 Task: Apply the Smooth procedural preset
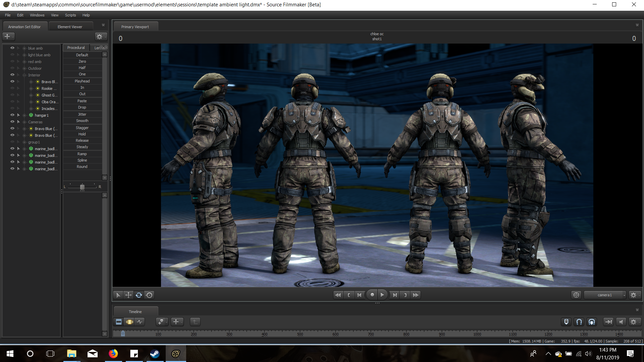click(82, 121)
